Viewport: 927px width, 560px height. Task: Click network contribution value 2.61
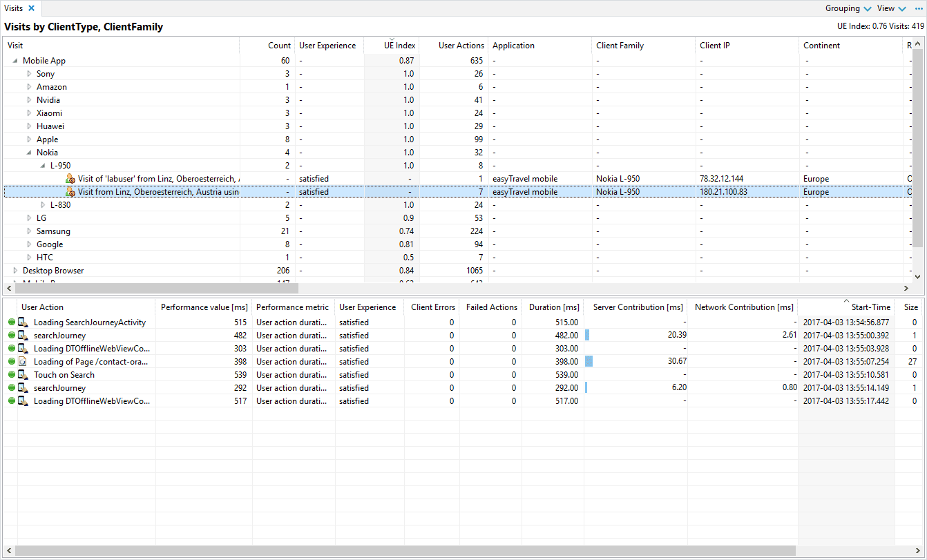[789, 336]
